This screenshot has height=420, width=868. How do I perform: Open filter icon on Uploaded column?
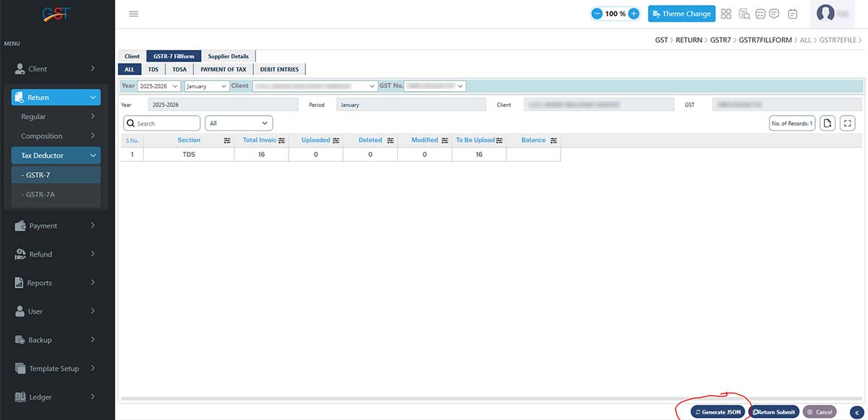[x=336, y=140]
